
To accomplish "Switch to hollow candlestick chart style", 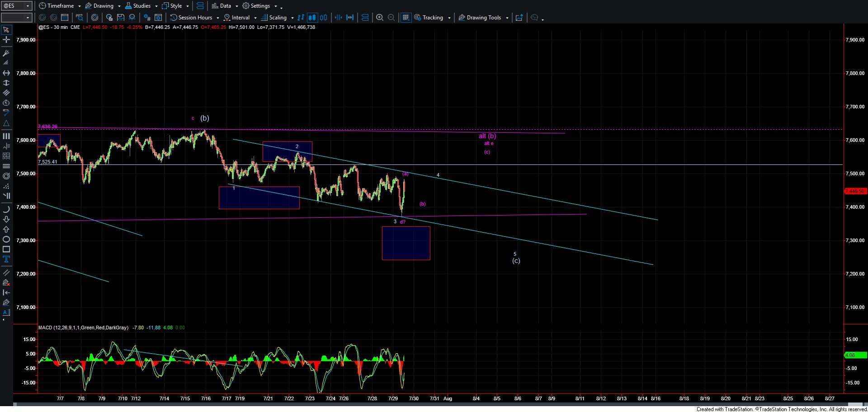I will click(x=323, y=18).
